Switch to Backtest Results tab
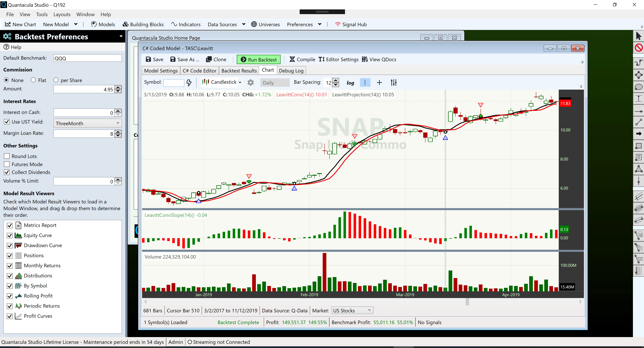 239,71
